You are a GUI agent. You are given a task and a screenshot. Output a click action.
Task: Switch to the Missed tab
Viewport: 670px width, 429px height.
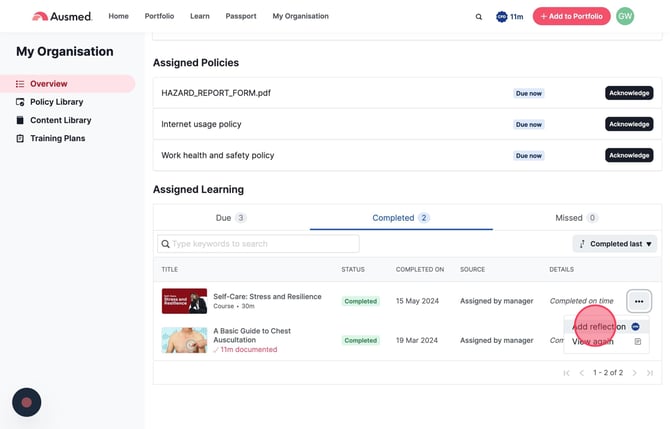tap(576, 217)
